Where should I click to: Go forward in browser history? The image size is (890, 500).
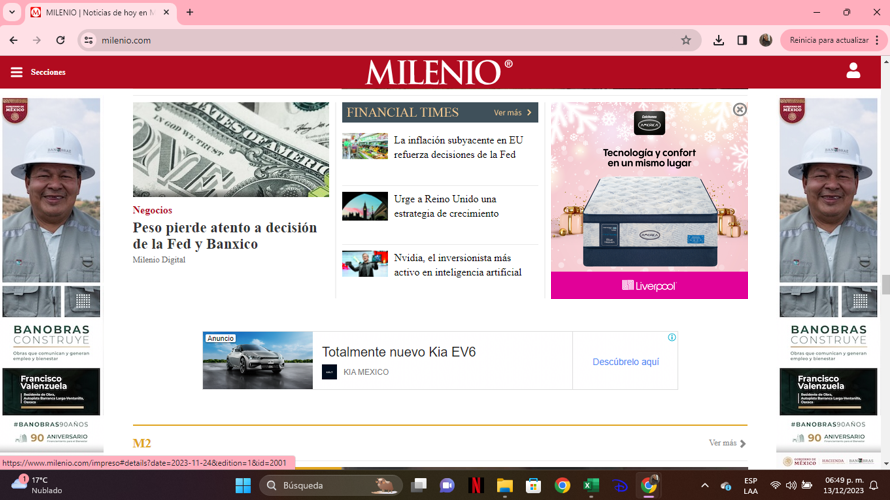[x=37, y=40]
